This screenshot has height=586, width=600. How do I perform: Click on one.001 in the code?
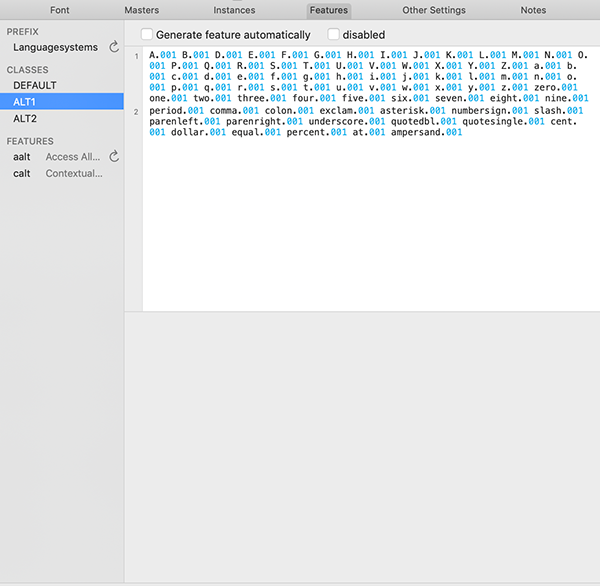coord(168,98)
